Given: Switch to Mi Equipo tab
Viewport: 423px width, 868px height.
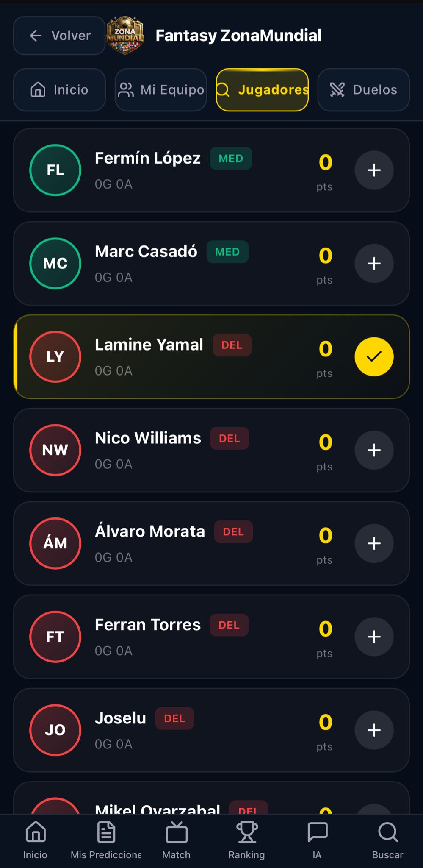Looking at the screenshot, I should pyautogui.click(x=161, y=90).
